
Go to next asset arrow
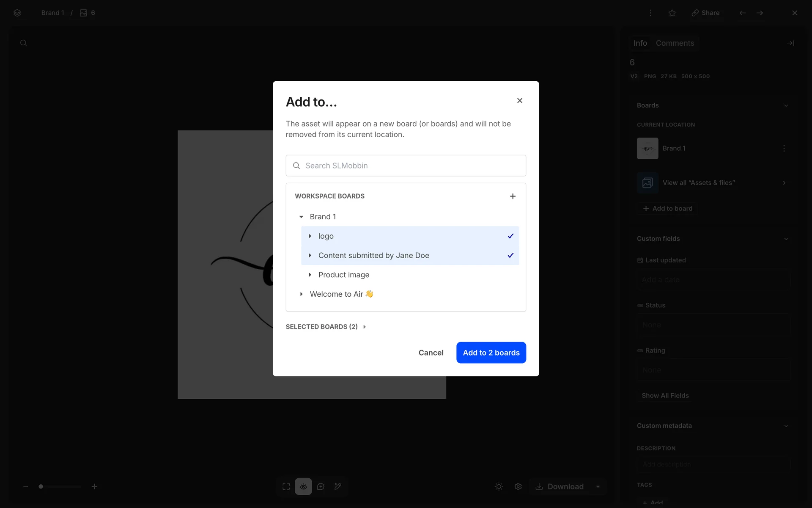pos(760,13)
